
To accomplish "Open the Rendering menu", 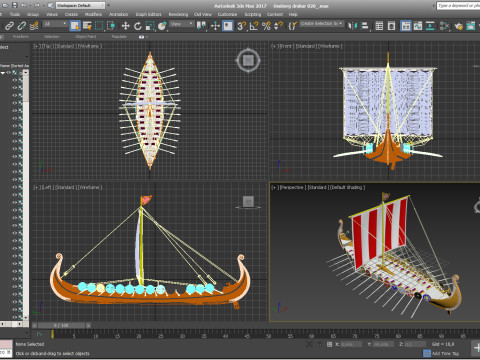I will tap(178, 14).
